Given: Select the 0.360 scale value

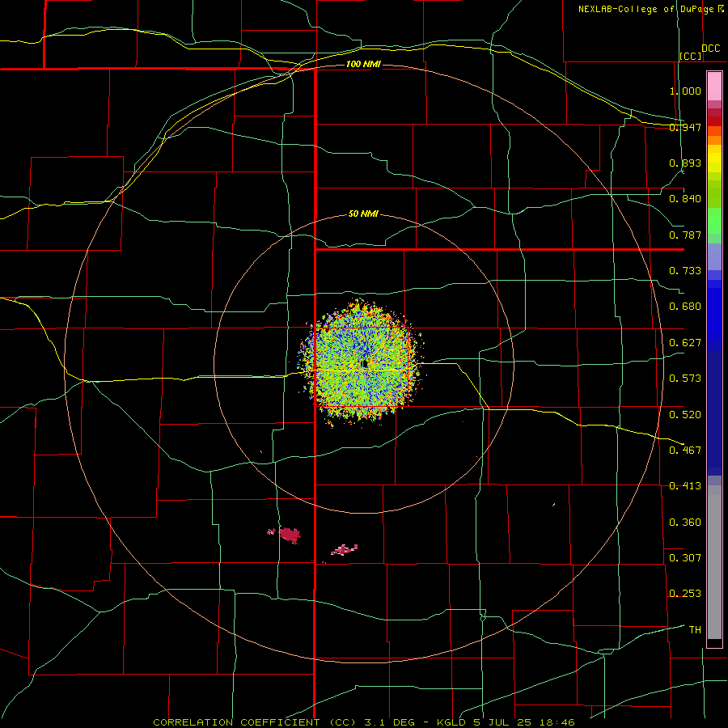Looking at the screenshot, I should pyautogui.click(x=685, y=523).
